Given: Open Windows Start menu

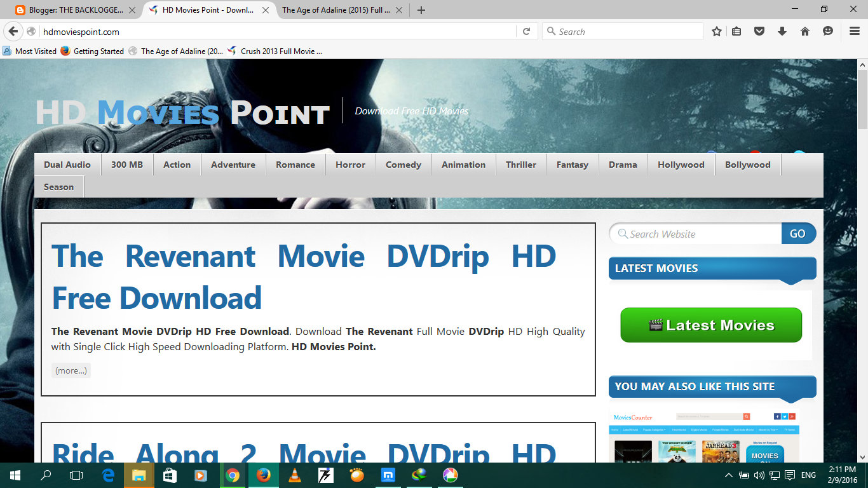Looking at the screenshot, I should (x=15, y=475).
